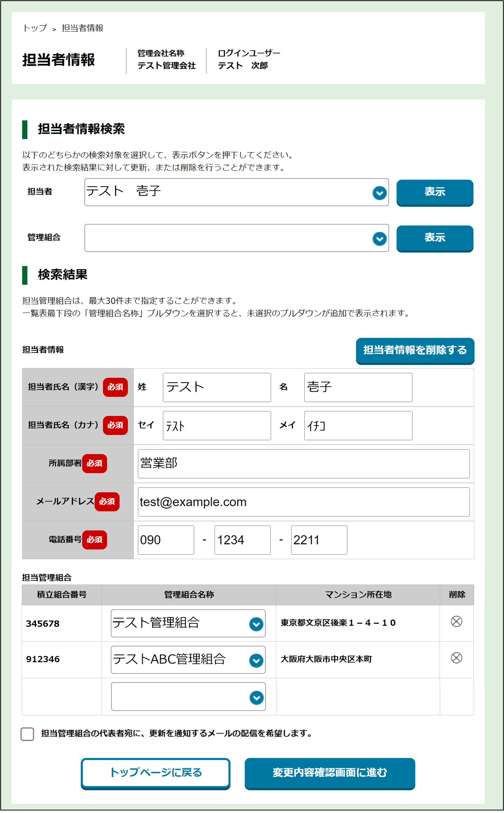Click the address 東京都文京区後楽１－４－１０
This screenshot has height=813, width=504.
[338, 623]
